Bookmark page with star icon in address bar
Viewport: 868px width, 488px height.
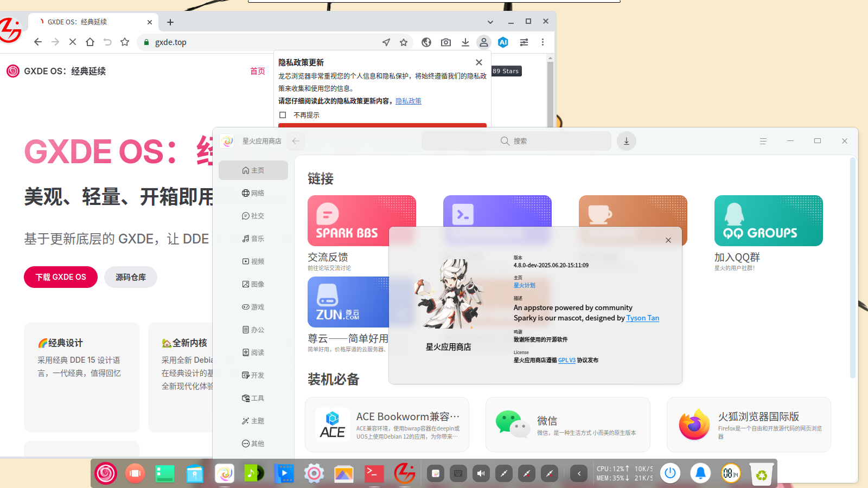404,42
